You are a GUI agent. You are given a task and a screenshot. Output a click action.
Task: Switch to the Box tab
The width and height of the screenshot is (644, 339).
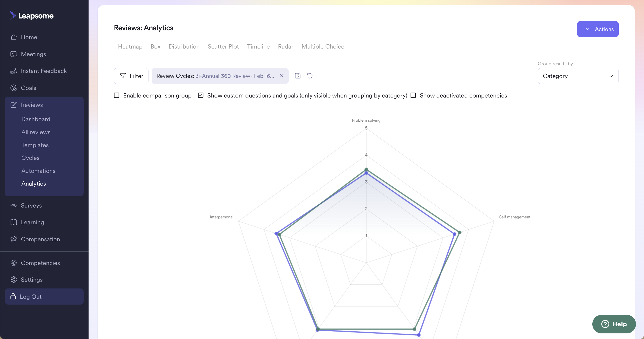click(155, 47)
